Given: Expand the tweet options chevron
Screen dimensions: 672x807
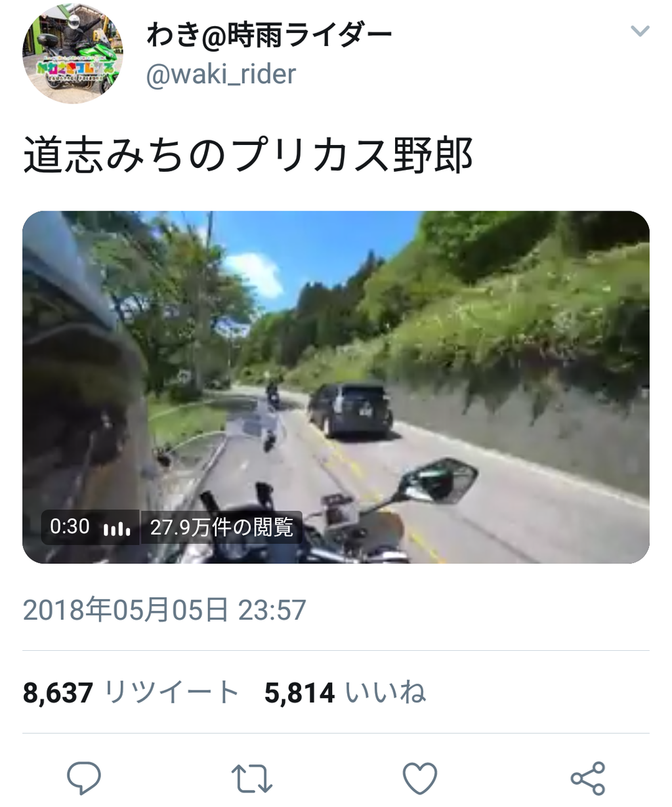Looking at the screenshot, I should 640,31.
